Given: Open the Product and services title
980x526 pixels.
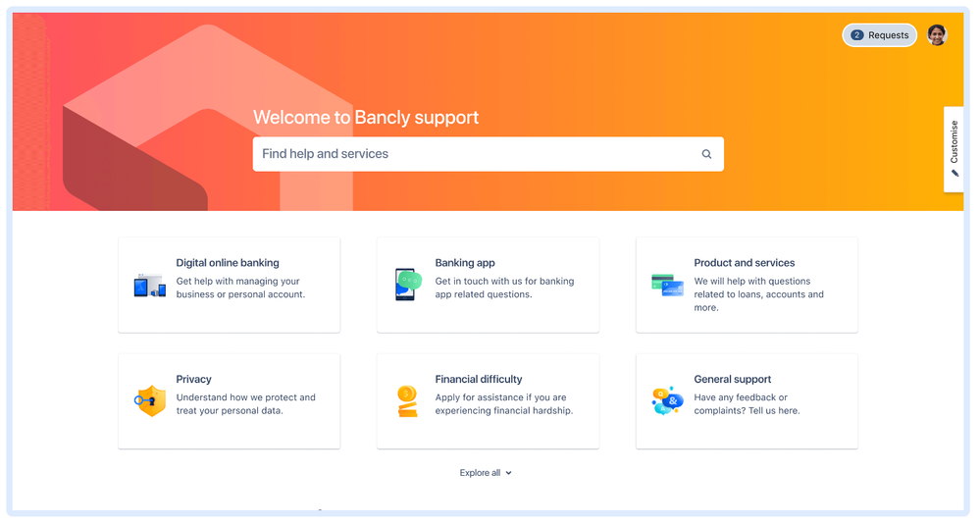Looking at the screenshot, I should coord(745,263).
